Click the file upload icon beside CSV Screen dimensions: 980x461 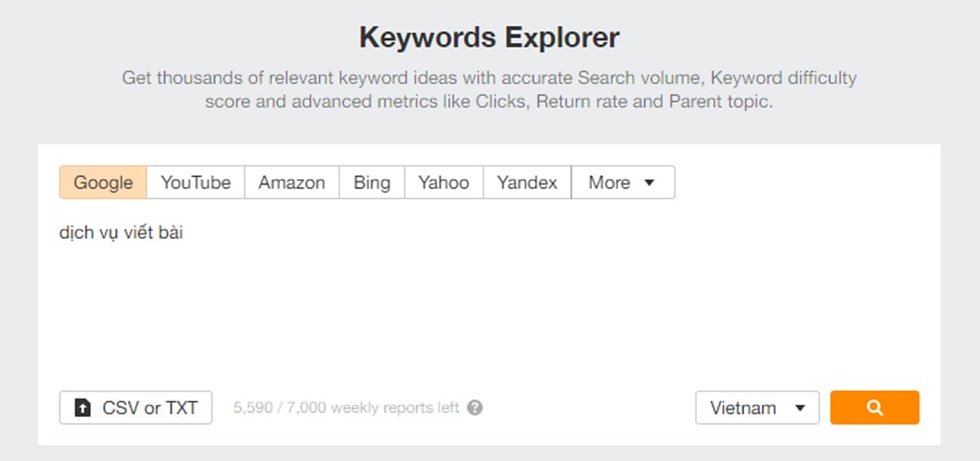point(82,408)
